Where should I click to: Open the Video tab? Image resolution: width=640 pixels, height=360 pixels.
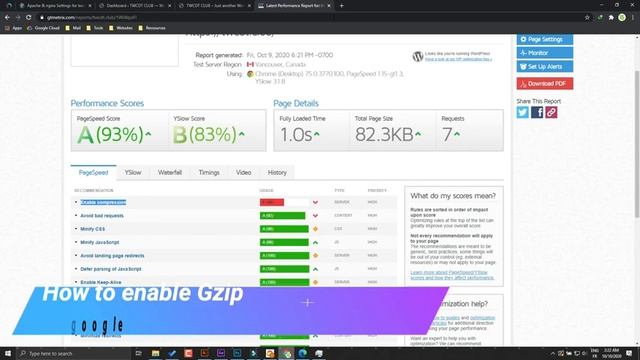pyautogui.click(x=244, y=173)
